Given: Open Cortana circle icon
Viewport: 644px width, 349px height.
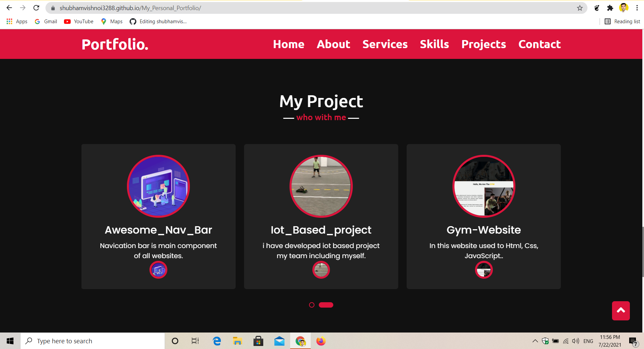Looking at the screenshot, I should [175, 341].
